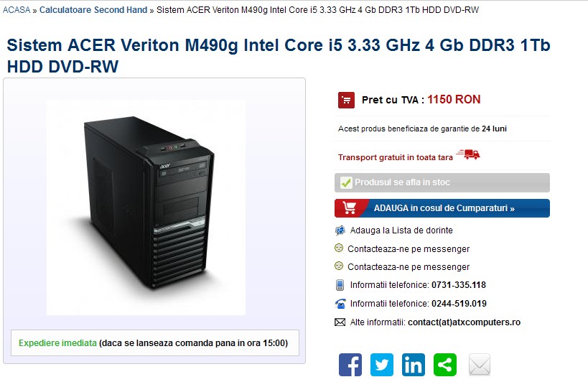The width and height of the screenshot is (588, 382).
Task: Send product by email envelope icon
Action: [x=480, y=364]
